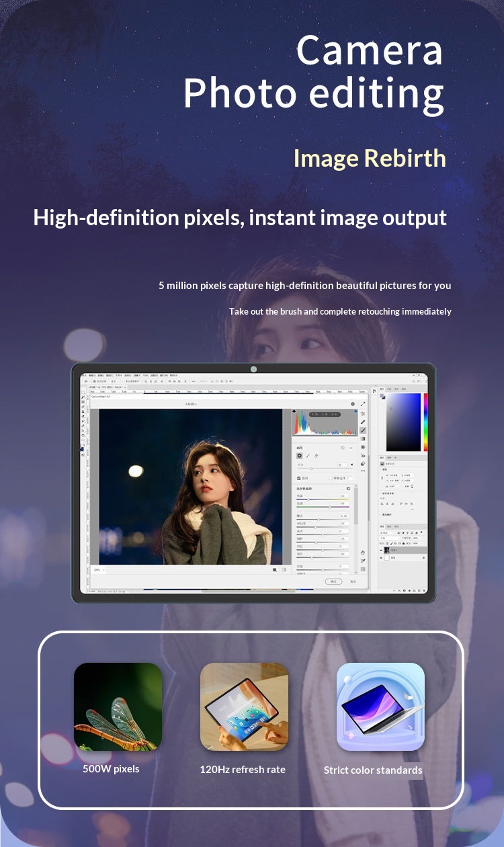Image resolution: width=504 pixels, height=847 pixels.
Task: Enable the unchecked box beside the color chip
Action: [331, 478]
